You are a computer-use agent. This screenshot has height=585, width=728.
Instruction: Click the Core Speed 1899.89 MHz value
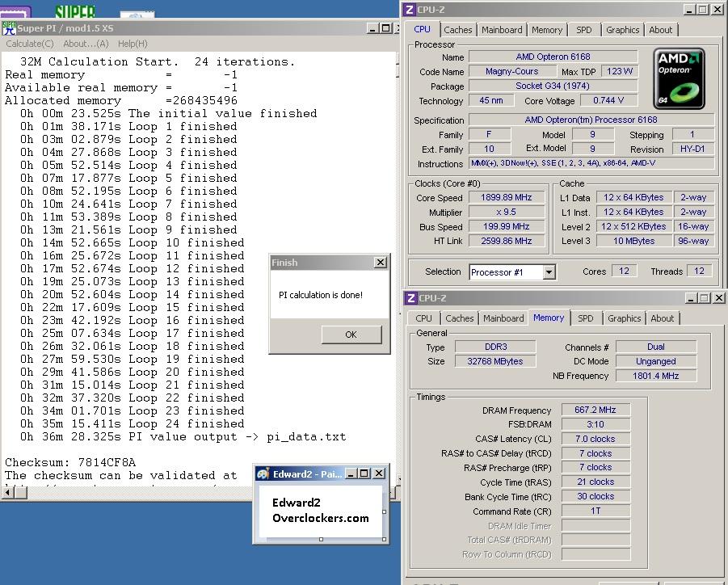(x=507, y=197)
